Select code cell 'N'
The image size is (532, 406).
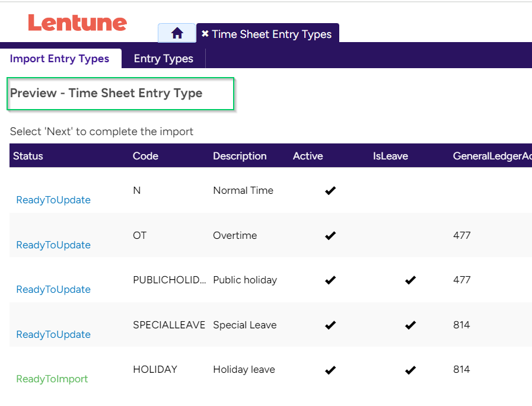pyautogui.click(x=137, y=191)
